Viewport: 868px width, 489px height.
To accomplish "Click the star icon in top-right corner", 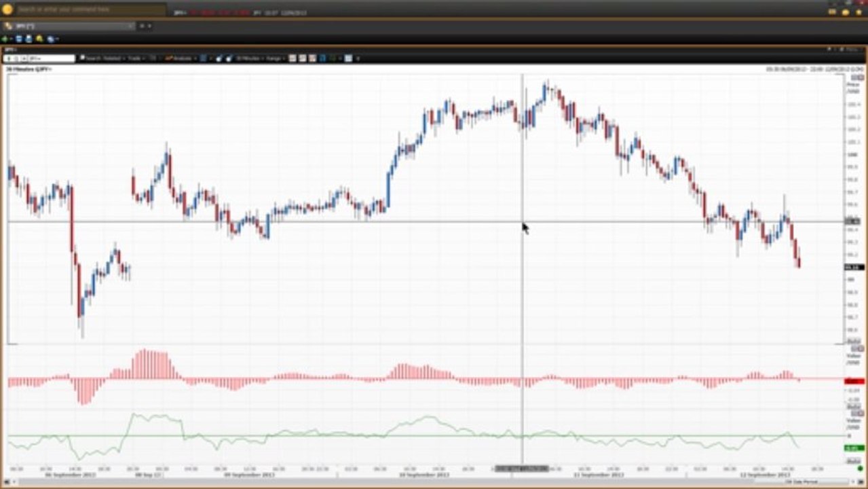I will point(858,12).
